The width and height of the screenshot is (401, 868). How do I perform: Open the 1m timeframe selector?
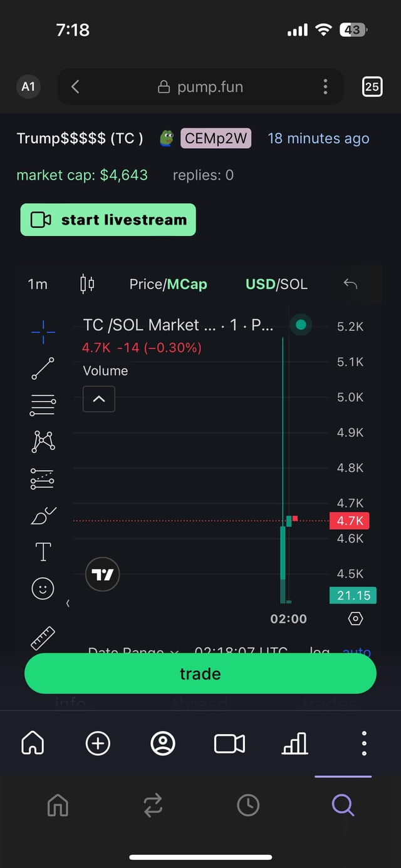38,284
